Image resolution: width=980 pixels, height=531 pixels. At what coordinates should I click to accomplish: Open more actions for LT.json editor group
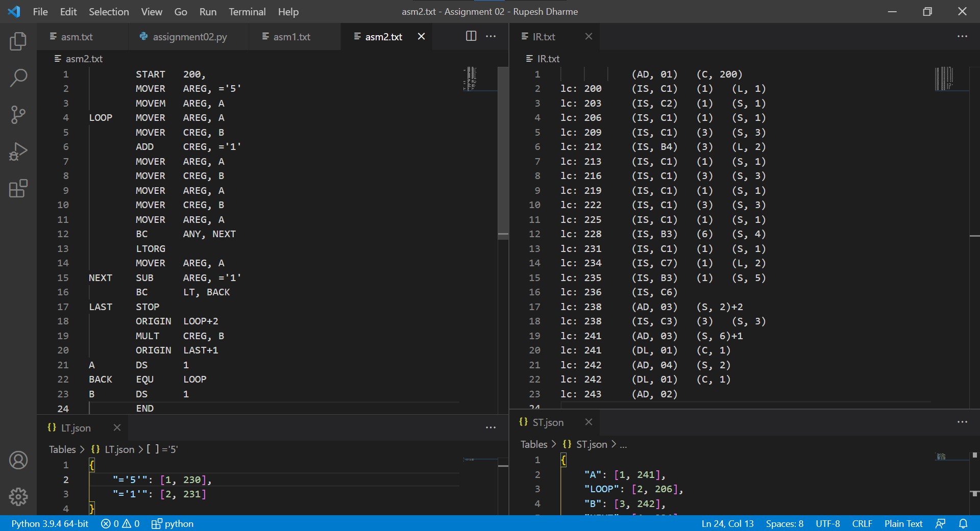491,427
